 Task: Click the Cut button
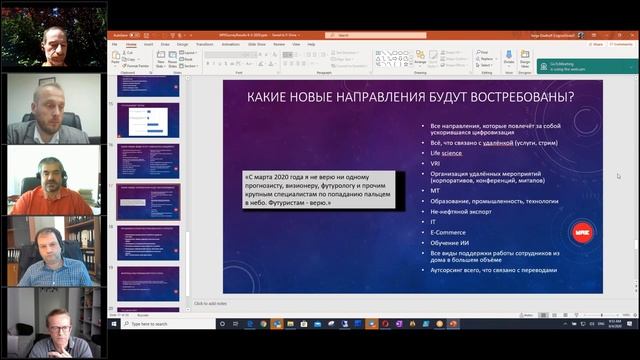tap(128, 53)
